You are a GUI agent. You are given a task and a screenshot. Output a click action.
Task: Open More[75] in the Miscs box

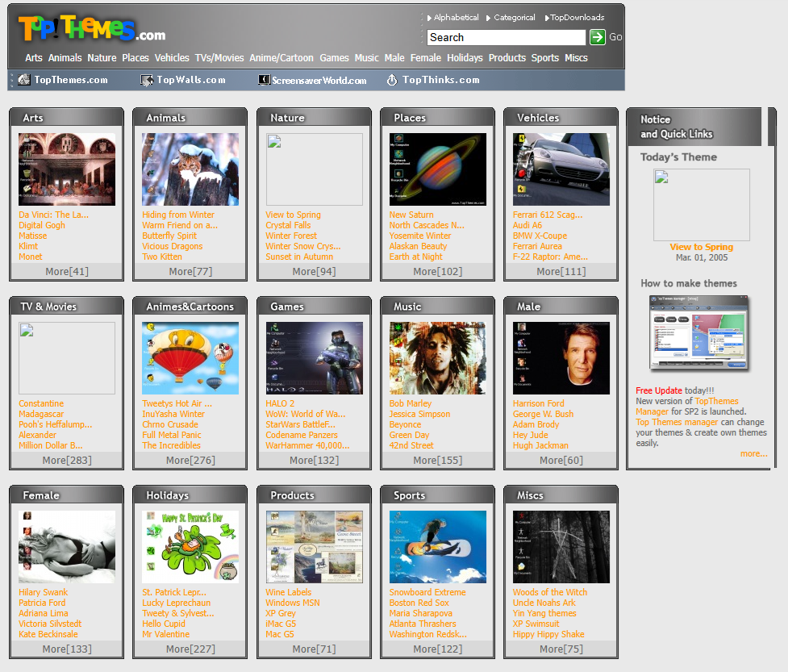[x=561, y=649]
